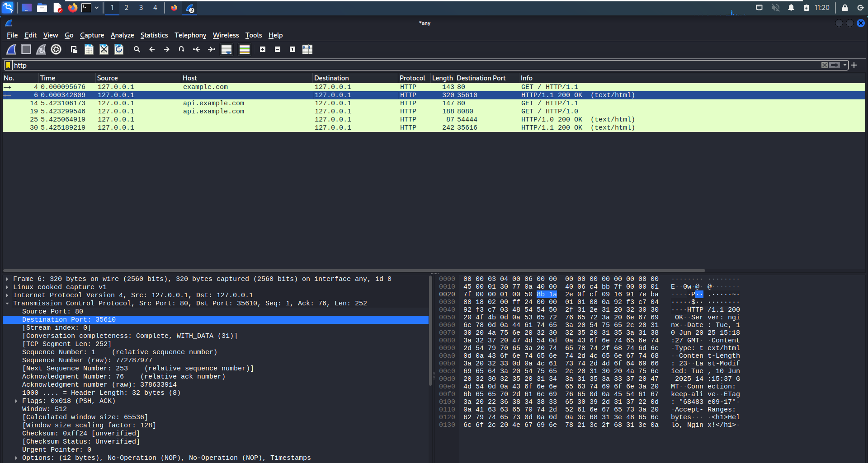Viewport: 868px width, 463px height.
Task: Apply the display filter arrow icon
Action: pyautogui.click(x=835, y=65)
